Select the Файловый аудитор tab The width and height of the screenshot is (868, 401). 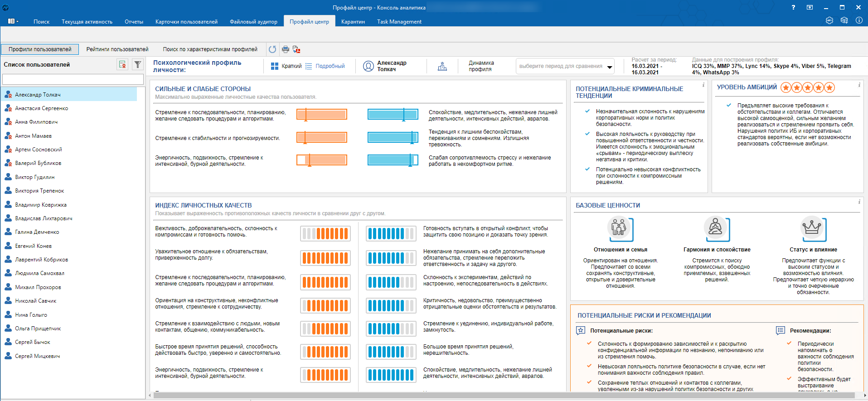coord(253,21)
